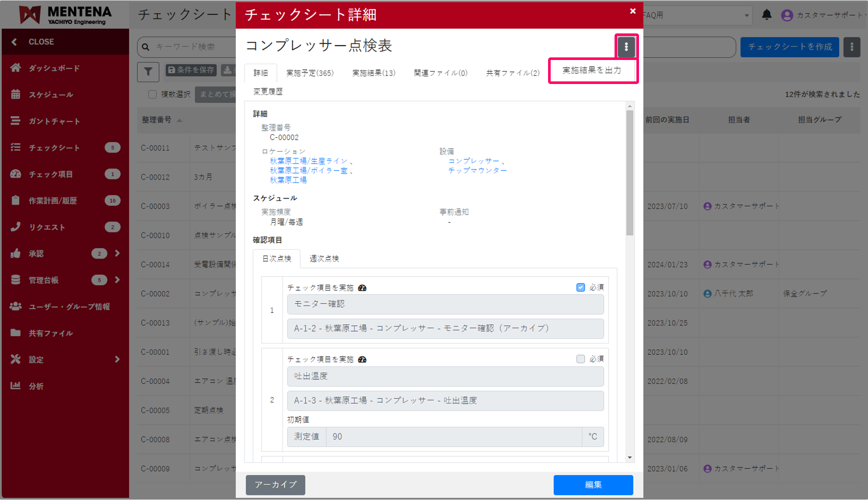Screen dimensions: 868x500
Task: Enable 必須 for the 吐出温度 item
Action: coord(581,359)
